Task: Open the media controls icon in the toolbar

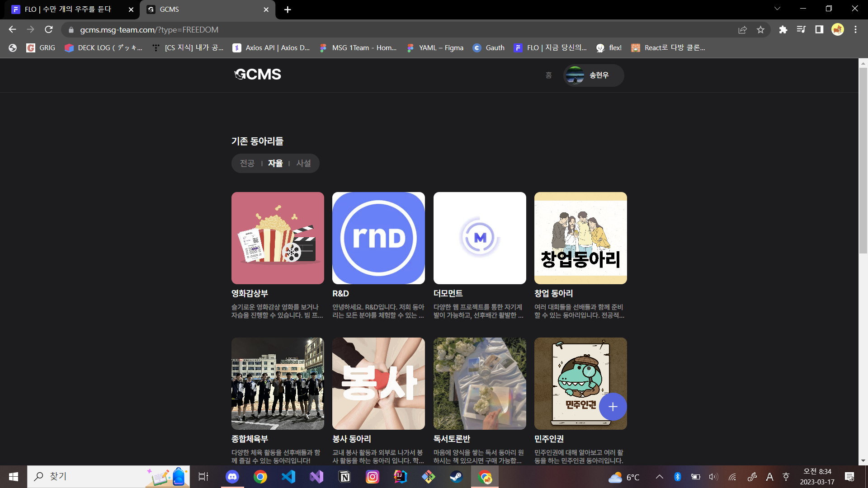Action: (x=801, y=29)
